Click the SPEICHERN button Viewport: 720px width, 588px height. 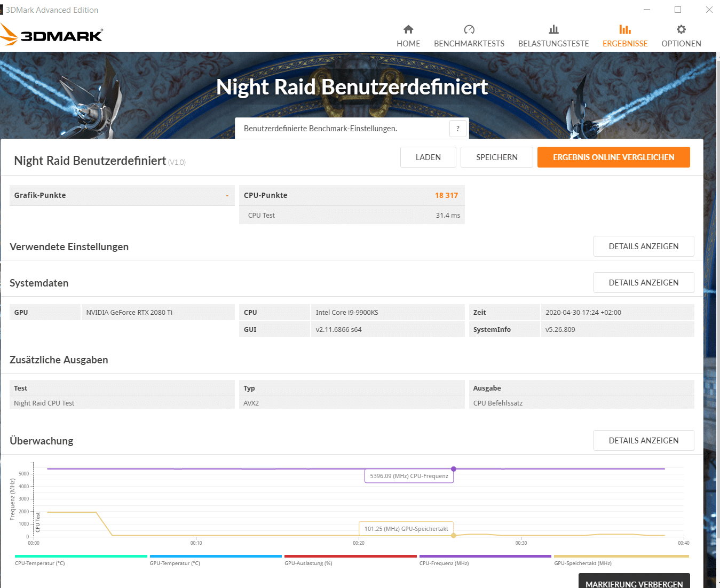point(497,157)
